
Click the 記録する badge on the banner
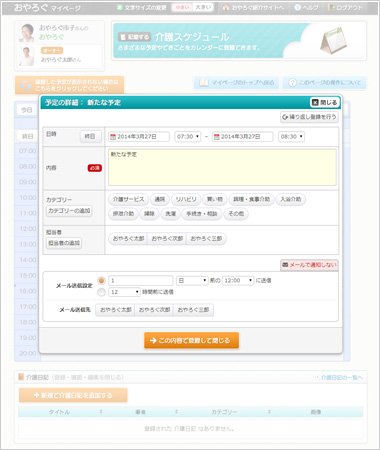(134, 37)
